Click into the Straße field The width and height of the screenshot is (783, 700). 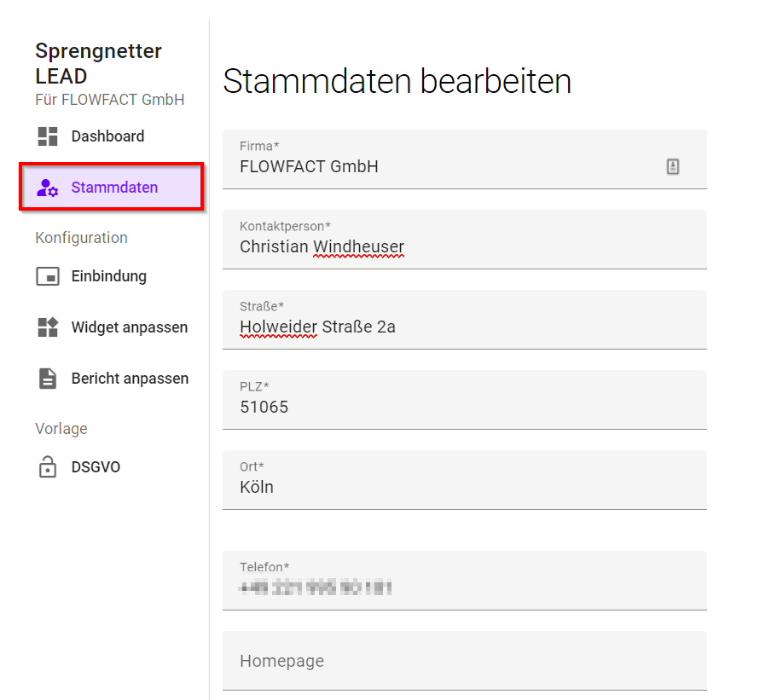[x=464, y=320]
